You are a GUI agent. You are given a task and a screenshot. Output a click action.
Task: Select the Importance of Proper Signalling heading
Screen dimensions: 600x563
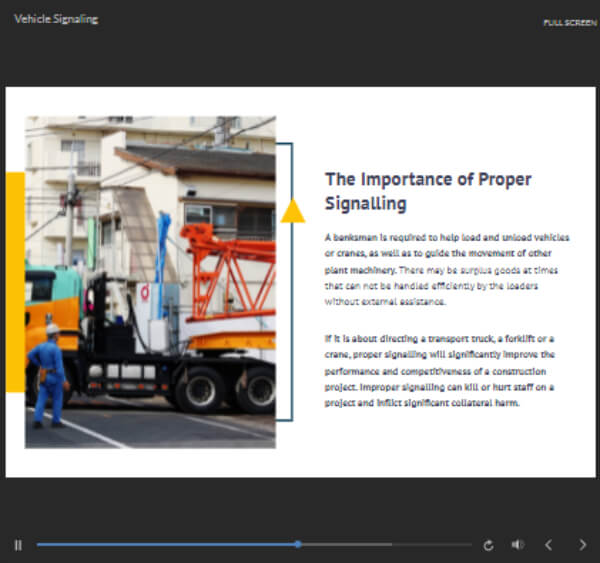[x=427, y=191]
